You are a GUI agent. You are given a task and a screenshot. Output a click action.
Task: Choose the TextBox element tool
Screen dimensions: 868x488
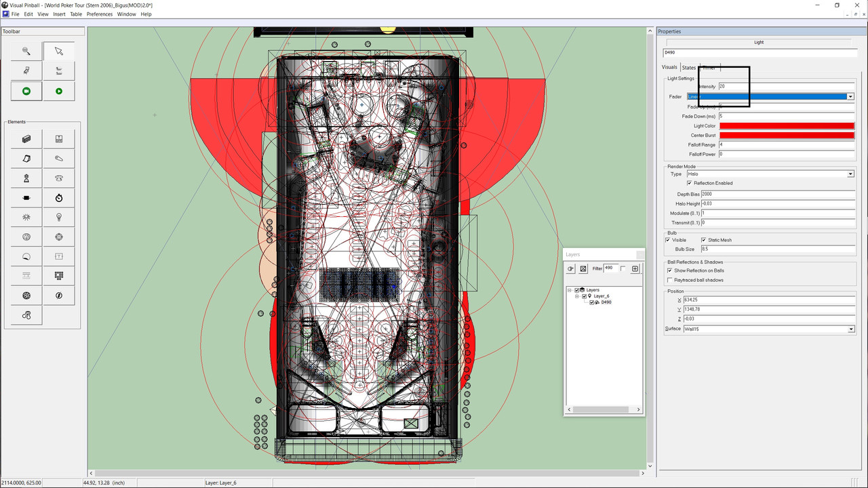tap(59, 257)
